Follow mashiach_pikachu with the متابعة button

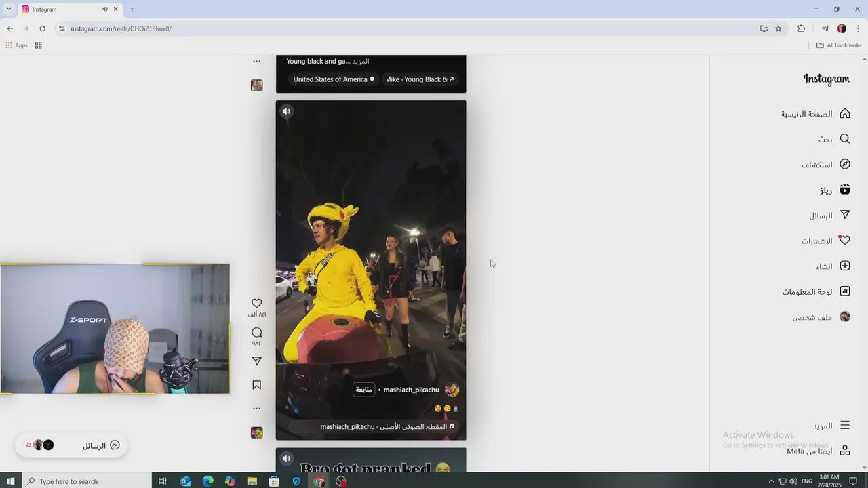[x=364, y=390]
